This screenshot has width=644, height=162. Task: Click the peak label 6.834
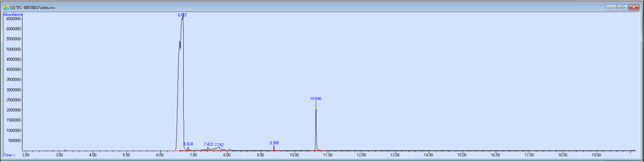pos(188,144)
